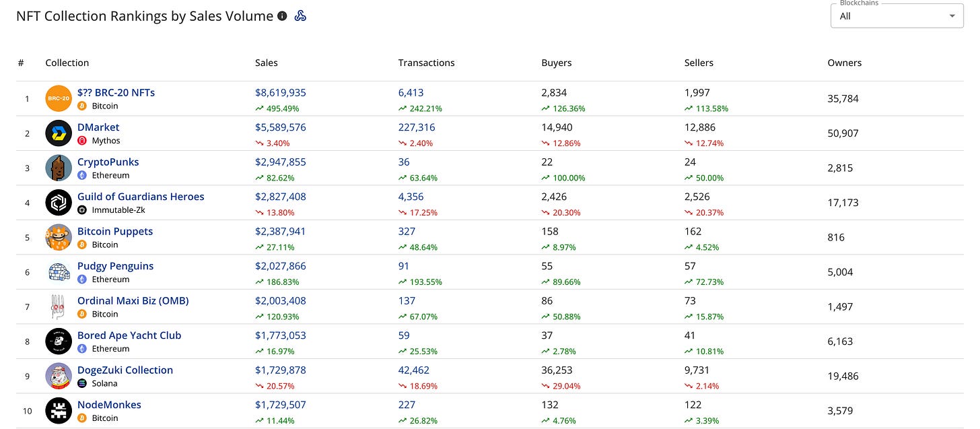
Task: Click Bitcoin chain icon under Ordinal Maxi Biz
Action: pos(82,314)
